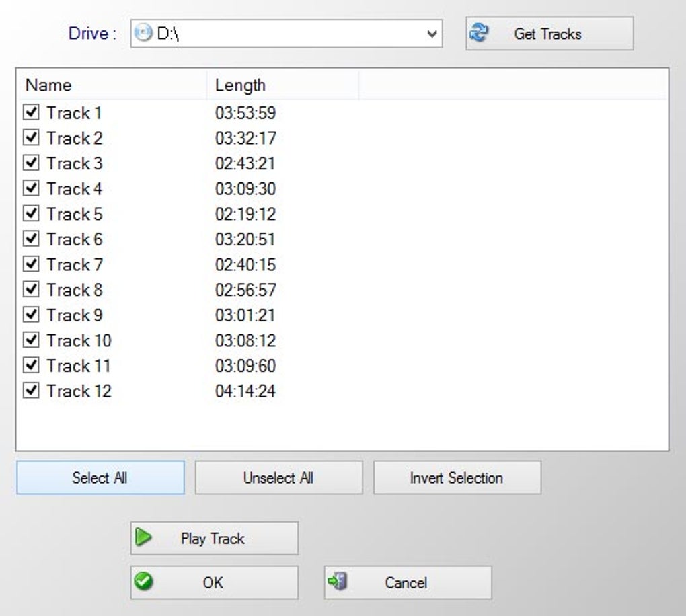Viewport: 686px width, 616px height.
Task: Select length 03:32:17 of Track 2
Action: coord(245,139)
